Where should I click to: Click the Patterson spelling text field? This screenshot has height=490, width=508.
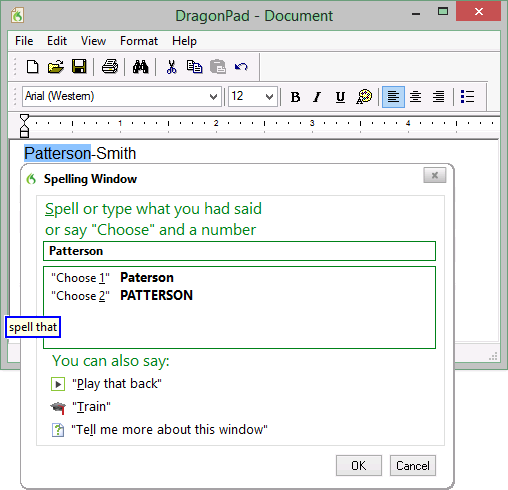pyautogui.click(x=239, y=251)
